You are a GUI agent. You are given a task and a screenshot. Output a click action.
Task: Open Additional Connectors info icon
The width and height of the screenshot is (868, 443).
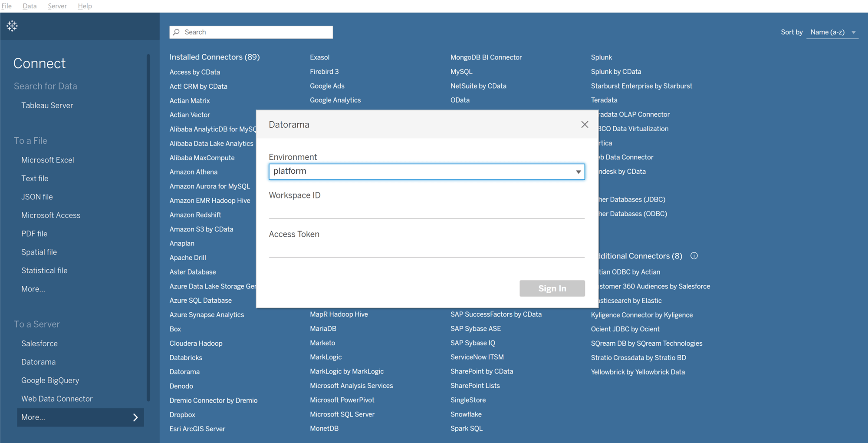click(x=694, y=256)
